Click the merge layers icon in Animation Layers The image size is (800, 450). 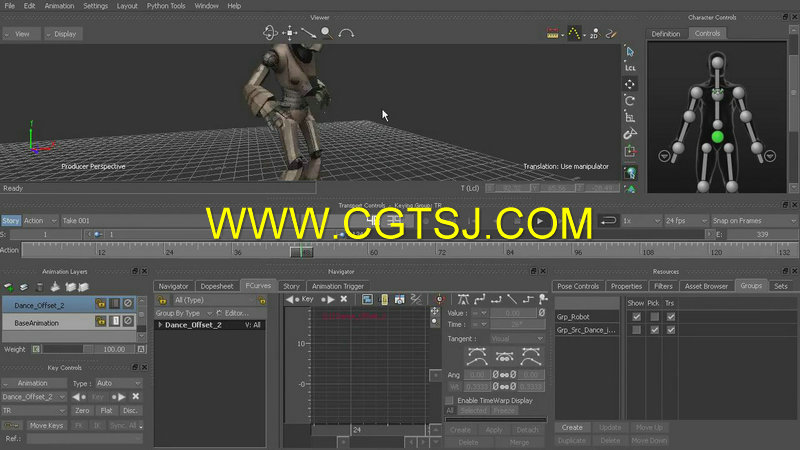tap(55, 287)
